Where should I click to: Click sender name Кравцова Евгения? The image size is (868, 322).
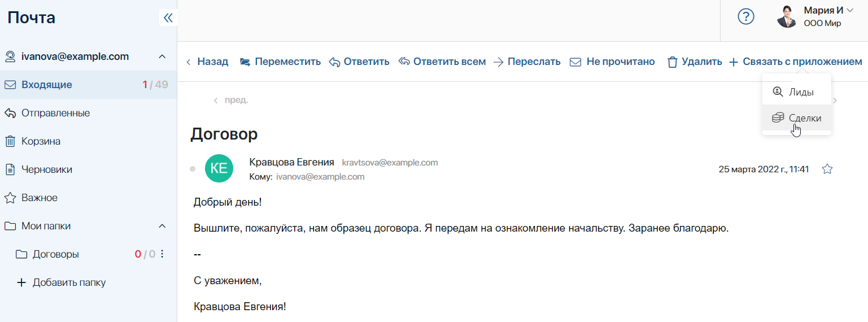tap(291, 162)
